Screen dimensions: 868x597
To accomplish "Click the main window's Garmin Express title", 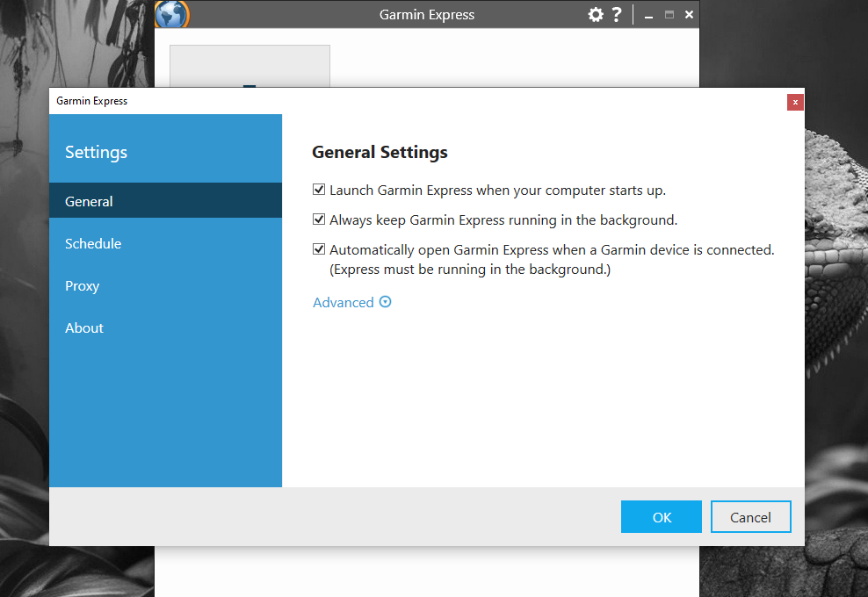I will coord(427,15).
